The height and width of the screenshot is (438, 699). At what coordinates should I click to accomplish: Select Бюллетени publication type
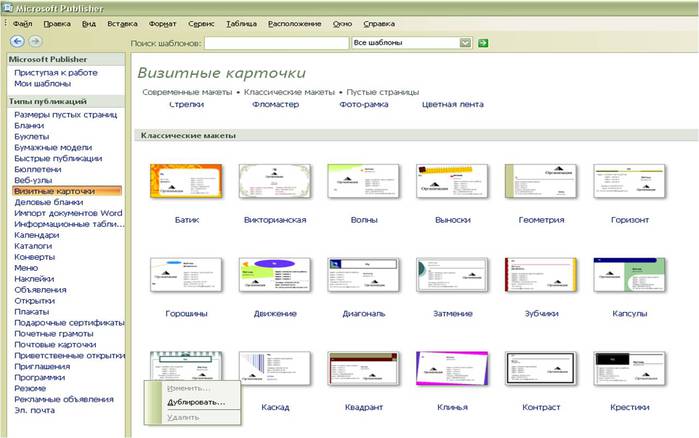click(37, 169)
